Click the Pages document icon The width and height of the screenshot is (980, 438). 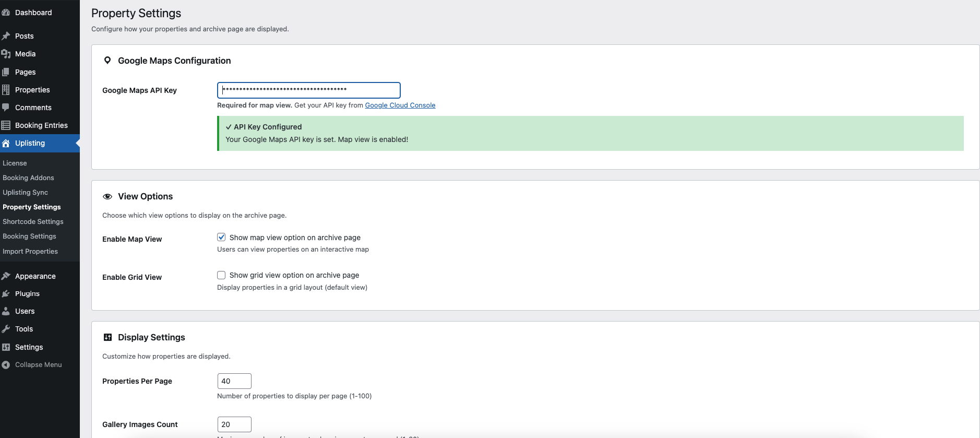(x=6, y=72)
